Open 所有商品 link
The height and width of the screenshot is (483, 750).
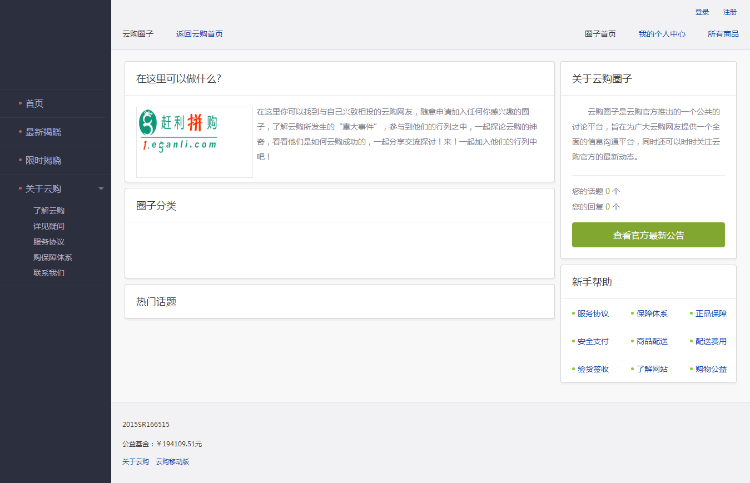click(723, 33)
